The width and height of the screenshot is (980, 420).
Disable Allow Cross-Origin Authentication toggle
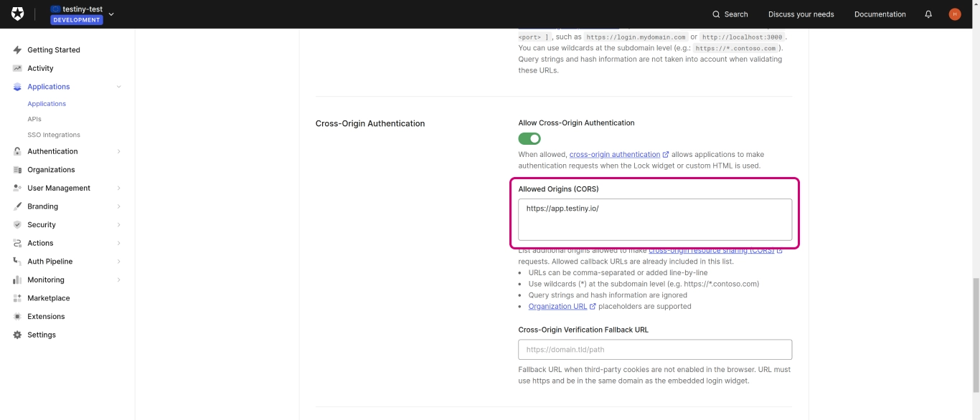coord(529,139)
